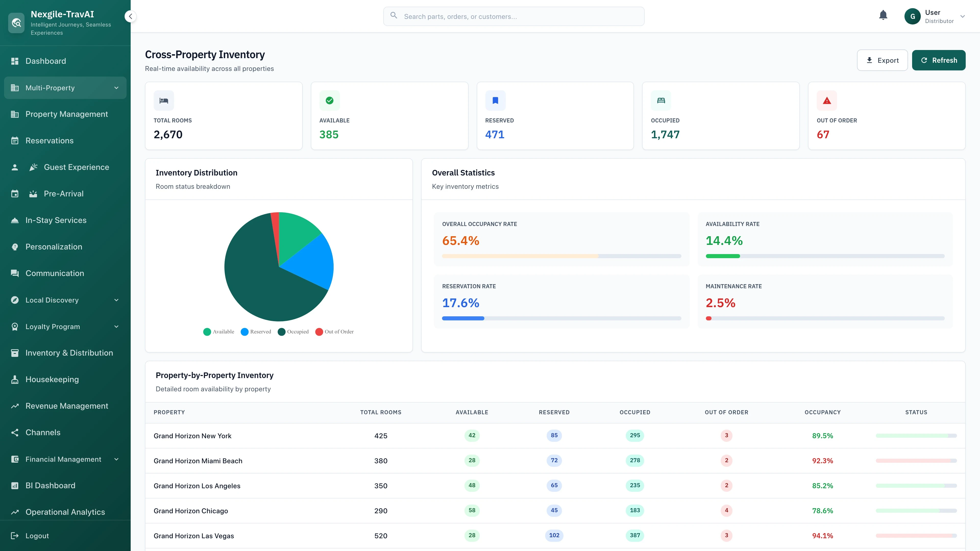Click the Total Rooms bed icon
Image resolution: width=980 pixels, height=551 pixels.
click(x=164, y=101)
